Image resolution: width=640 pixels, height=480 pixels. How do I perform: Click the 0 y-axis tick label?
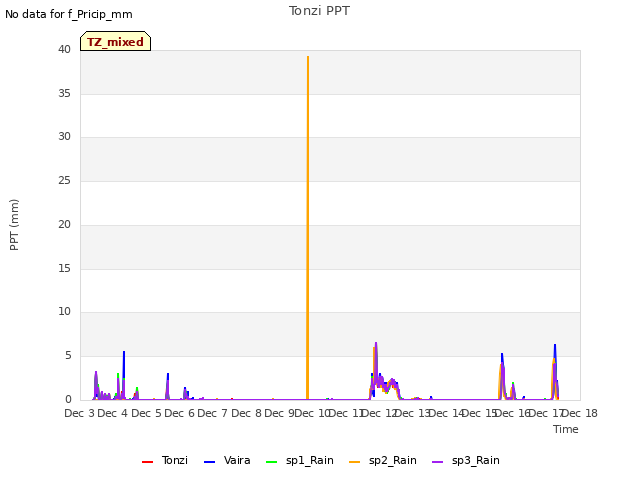coord(68,399)
